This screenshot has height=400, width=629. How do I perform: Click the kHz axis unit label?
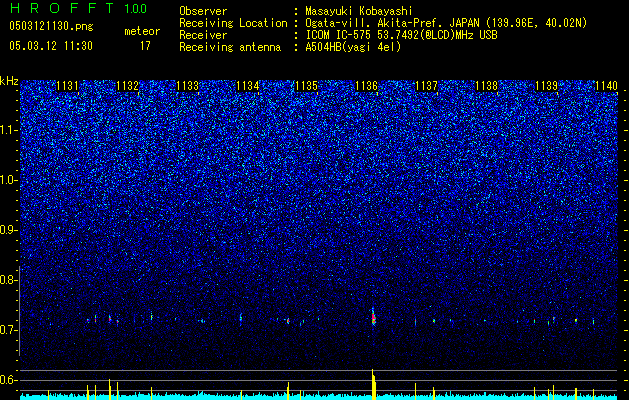click(x=9, y=81)
